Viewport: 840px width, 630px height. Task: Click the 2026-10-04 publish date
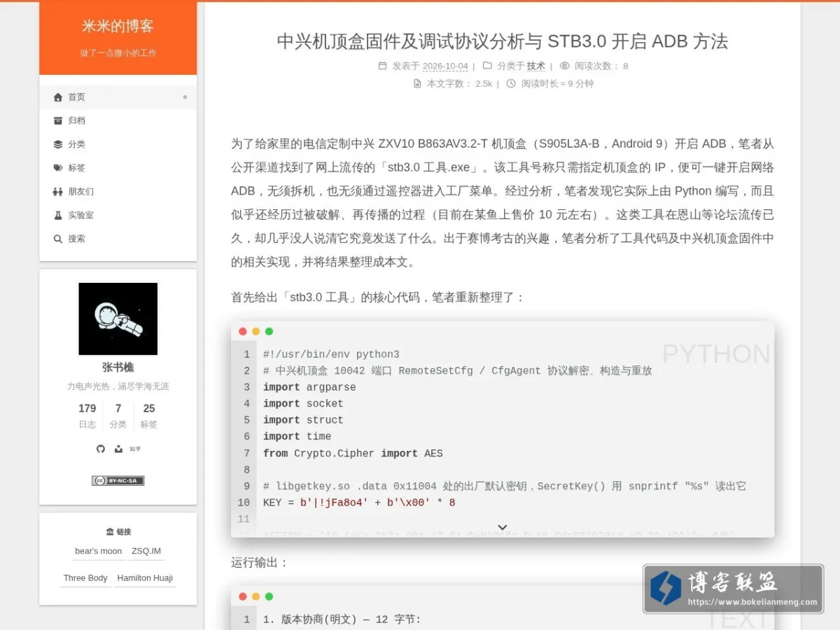pyautogui.click(x=445, y=66)
